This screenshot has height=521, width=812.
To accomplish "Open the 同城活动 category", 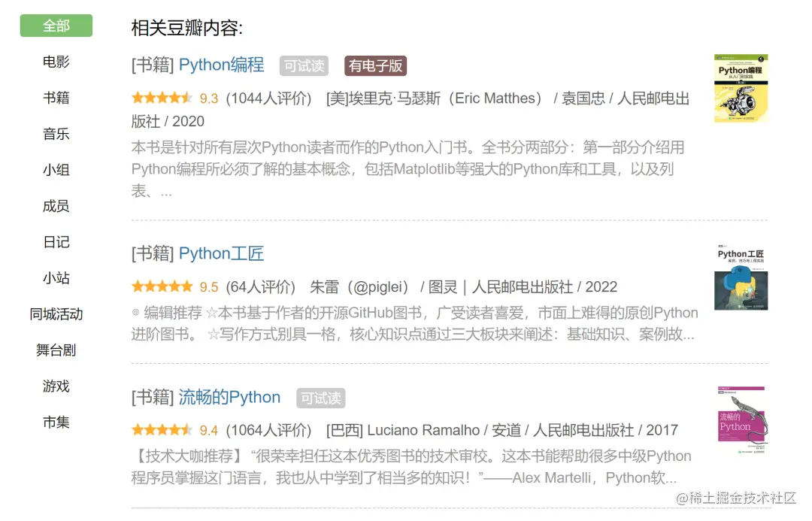I will [x=55, y=314].
